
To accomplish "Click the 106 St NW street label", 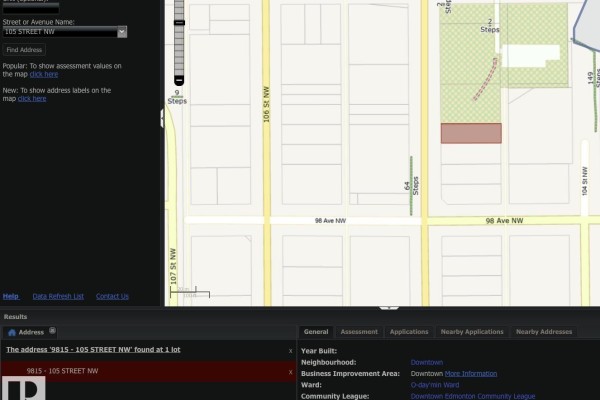I will point(266,104).
